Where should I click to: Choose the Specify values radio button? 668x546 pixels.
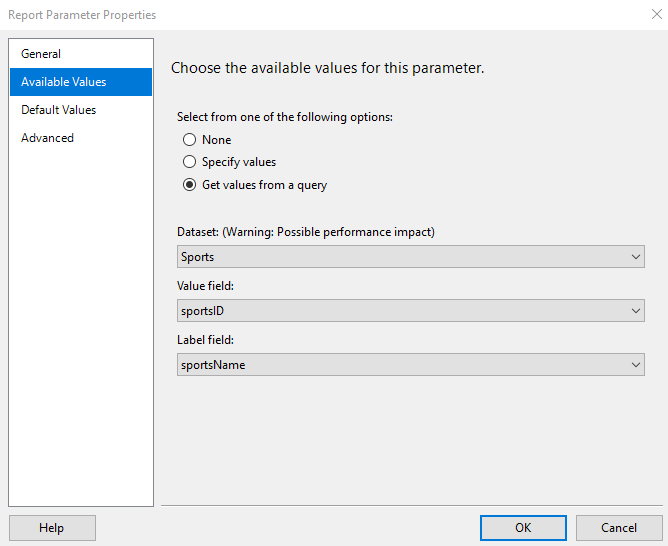[x=189, y=162]
